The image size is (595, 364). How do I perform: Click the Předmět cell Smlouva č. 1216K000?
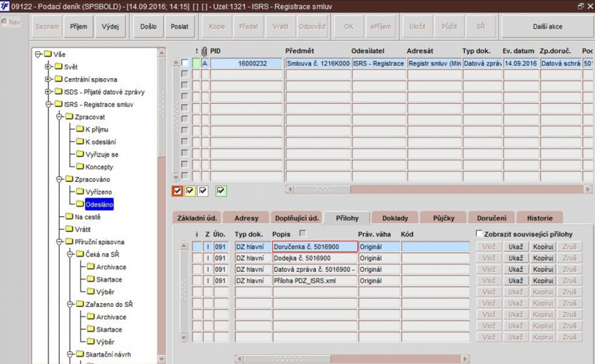point(318,63)
